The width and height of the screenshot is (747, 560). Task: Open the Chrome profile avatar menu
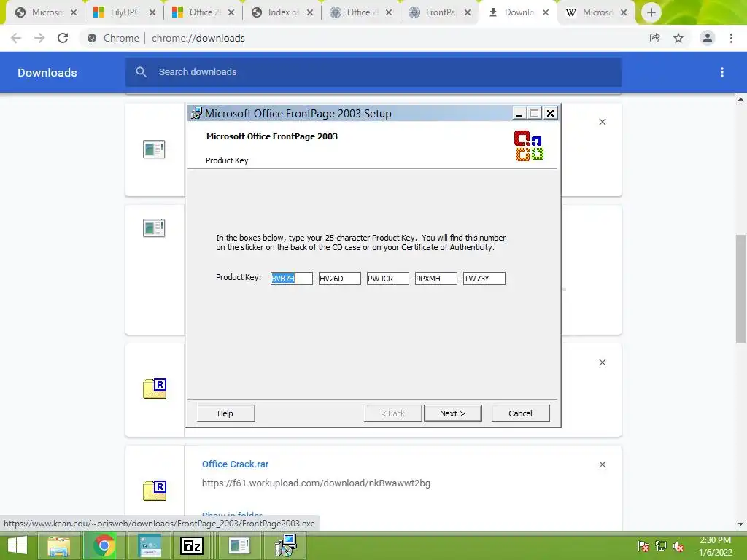(708, 38)
